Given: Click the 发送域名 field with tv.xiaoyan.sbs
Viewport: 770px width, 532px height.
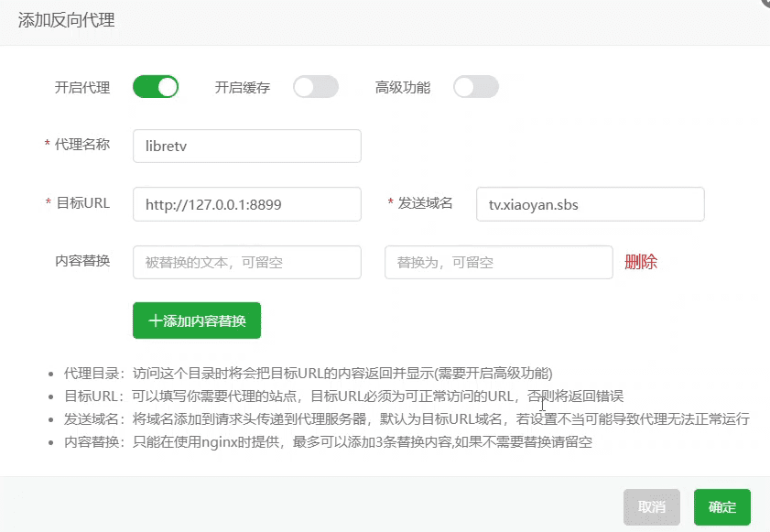Looking at the screenshot, I should tap(590, 204).
